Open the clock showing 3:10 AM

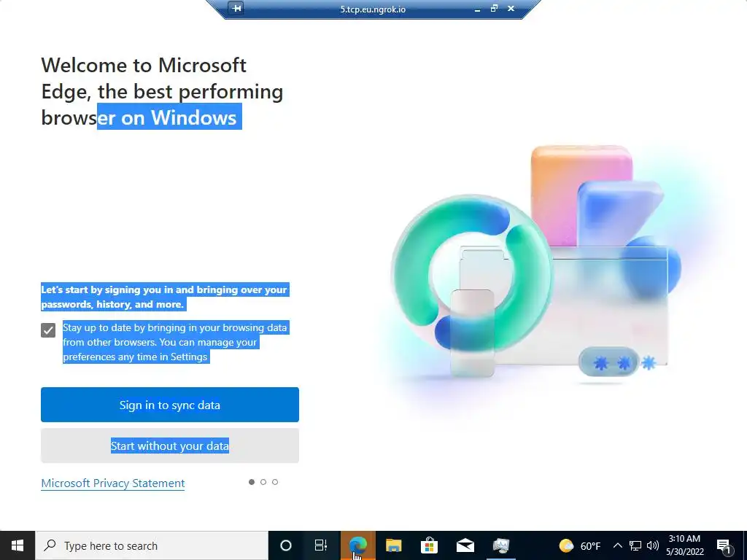click(x=684, y=545)
